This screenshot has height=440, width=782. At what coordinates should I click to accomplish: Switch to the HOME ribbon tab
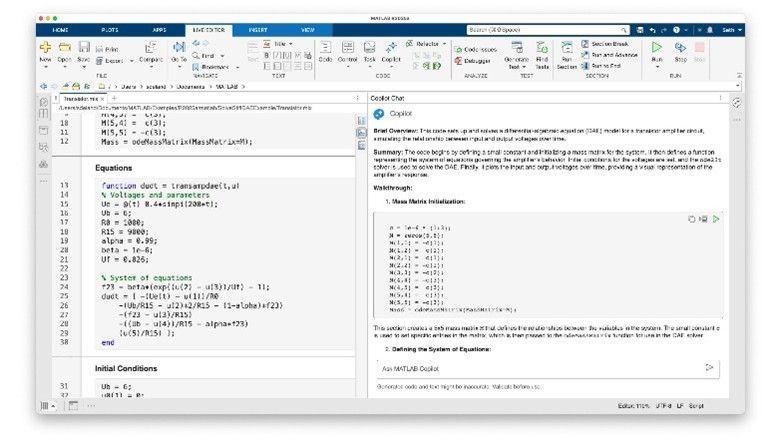pos(60,30)
